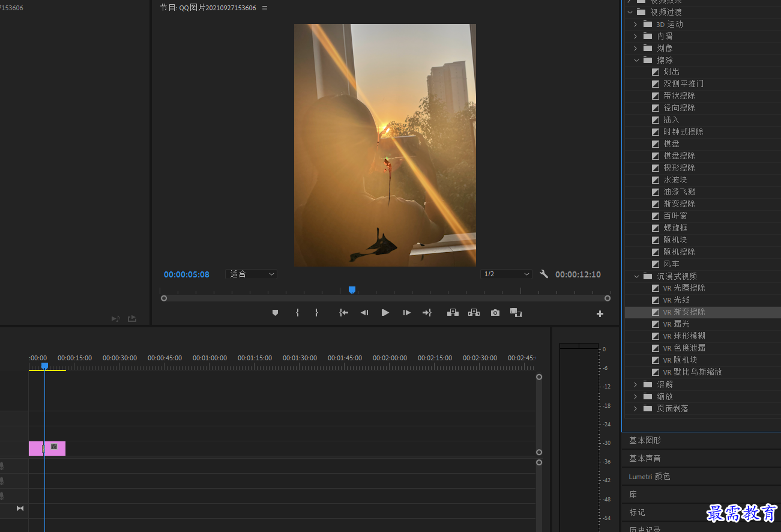Select the VR 光圈擦除 transition

[x=684, y=288]
